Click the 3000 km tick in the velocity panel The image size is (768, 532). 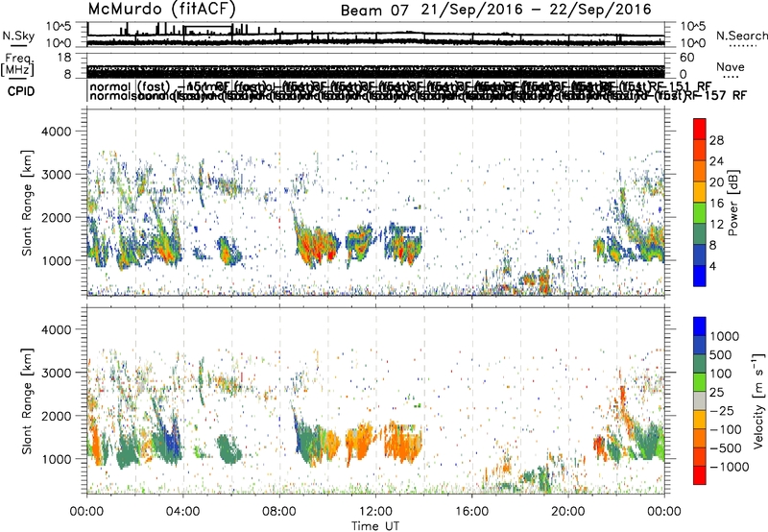coord(56,373)
